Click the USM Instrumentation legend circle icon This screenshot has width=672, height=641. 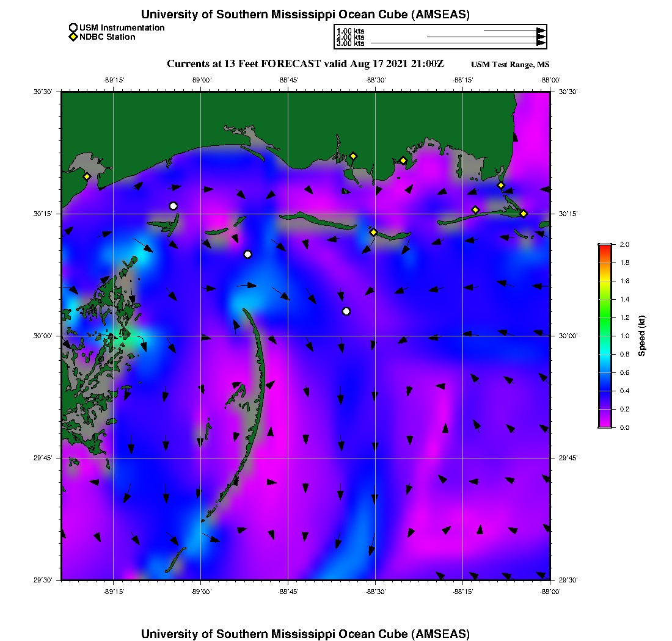pos(73,28)
